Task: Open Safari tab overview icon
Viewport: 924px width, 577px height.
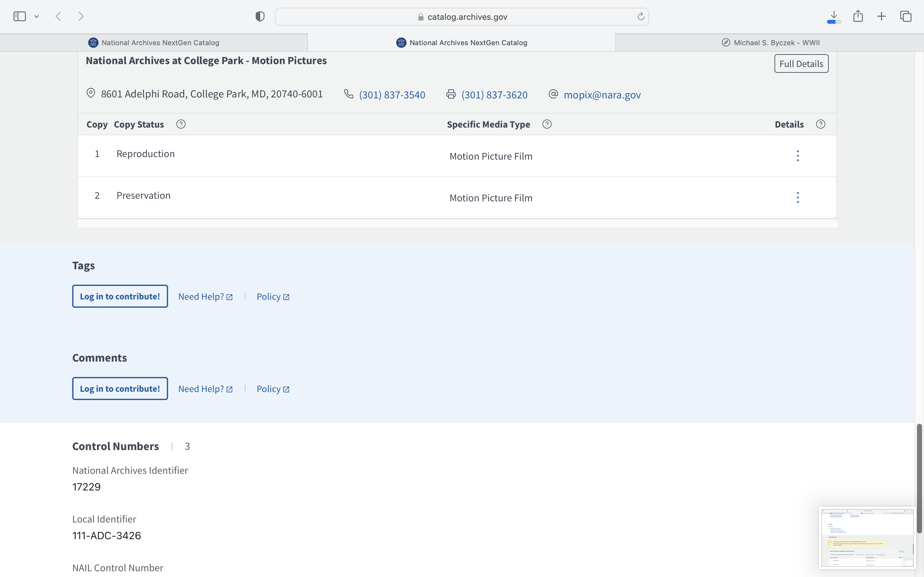Action: click(x=906, y=16)
